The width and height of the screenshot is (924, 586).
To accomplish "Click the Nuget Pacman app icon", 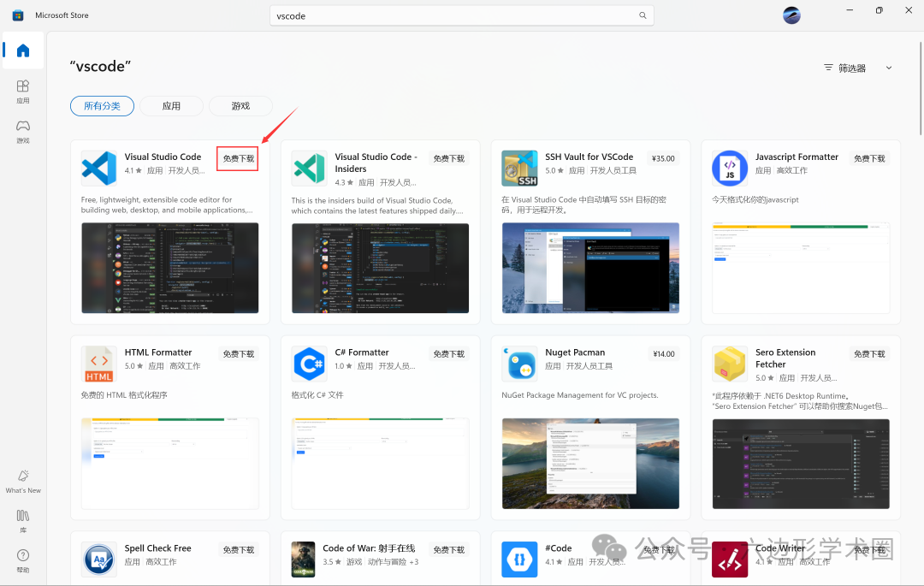I will click(x=518, y=363).
